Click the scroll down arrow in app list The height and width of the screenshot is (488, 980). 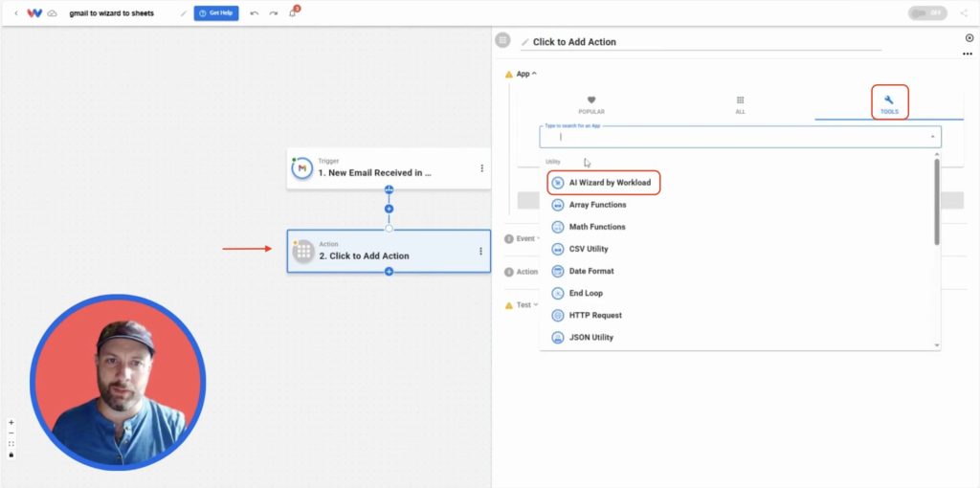pyautogui.click(x=937, y=345)
